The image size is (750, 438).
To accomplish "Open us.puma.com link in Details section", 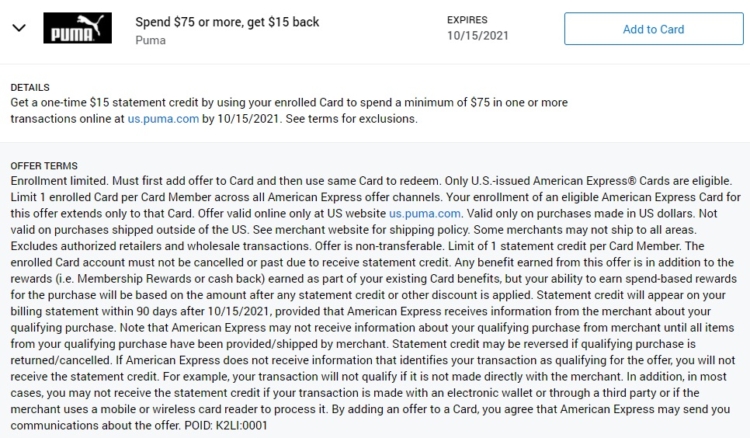I will (163, 119).
